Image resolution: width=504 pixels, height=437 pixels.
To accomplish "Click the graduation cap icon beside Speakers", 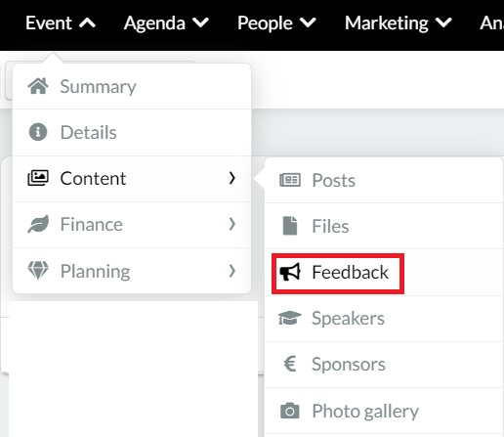I will point(290,318).
